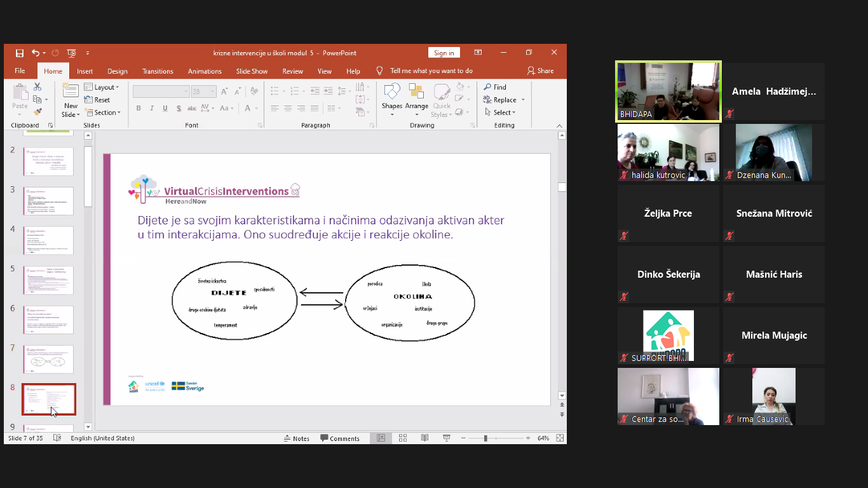Screen dimensions: 868x488
Task: Expand the Layout dropdown
Action: (102, 88)
